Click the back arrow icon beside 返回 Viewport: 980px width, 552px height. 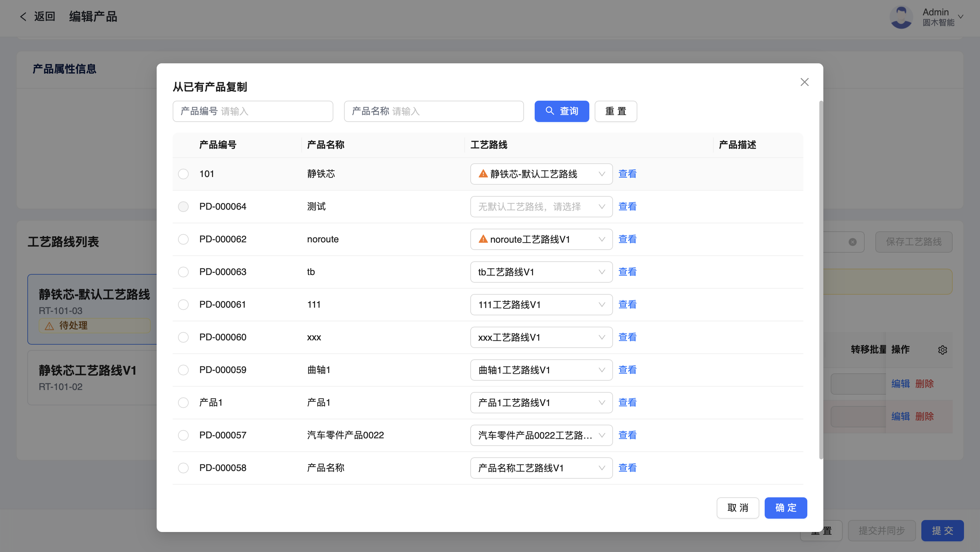point(23,17)
